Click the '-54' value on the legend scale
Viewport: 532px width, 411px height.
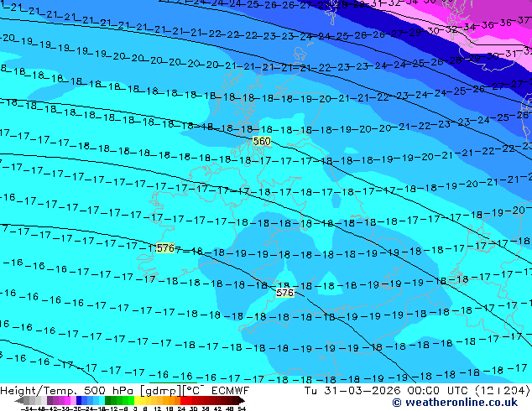27,408
